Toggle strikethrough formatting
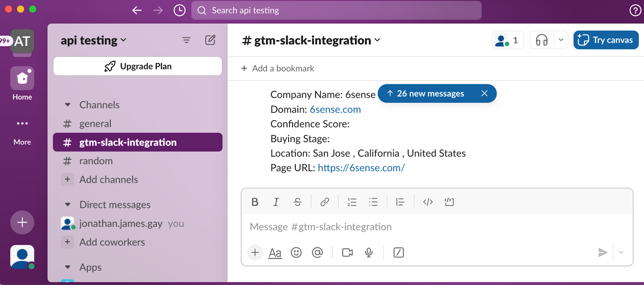Viewport: 644px width, 285px height. [297, 202]
